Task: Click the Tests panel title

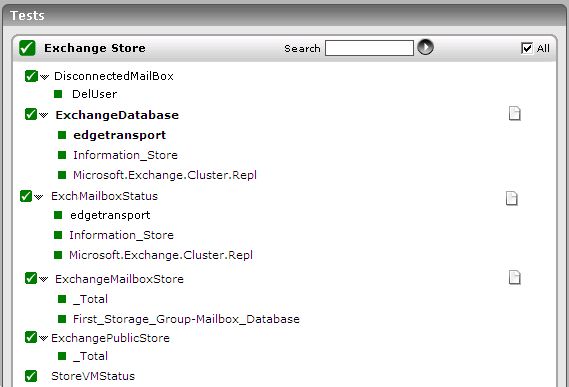Action: click(x=27, y=16)
